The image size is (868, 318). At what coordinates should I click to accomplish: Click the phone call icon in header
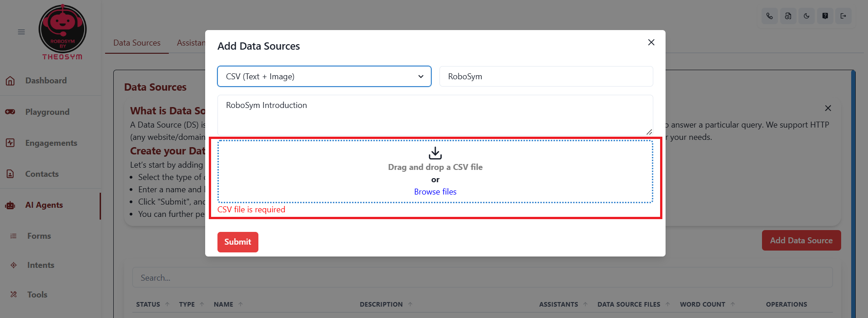click(769, 16)
